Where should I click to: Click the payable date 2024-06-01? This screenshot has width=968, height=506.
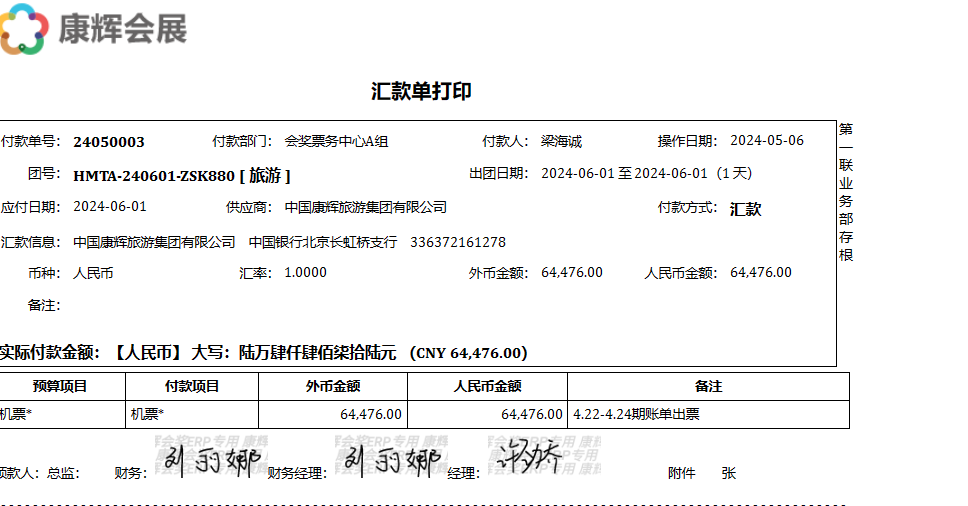pos(110,207)
